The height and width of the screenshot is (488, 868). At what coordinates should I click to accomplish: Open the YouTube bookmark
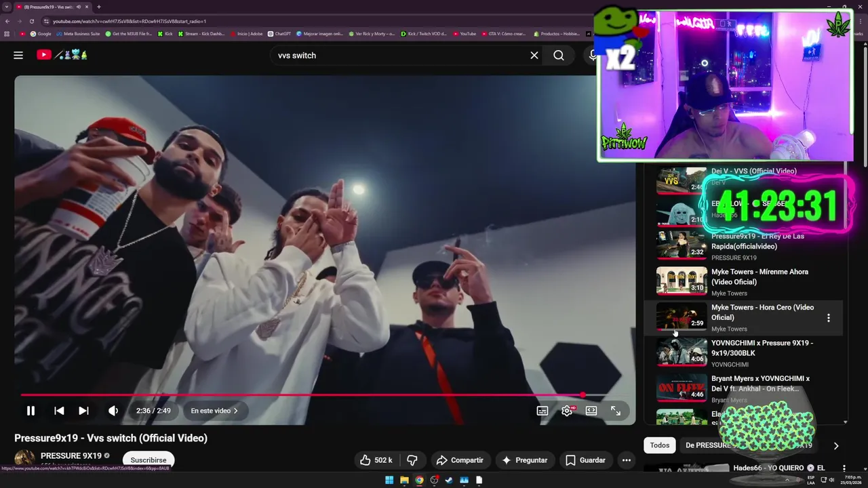pyautogui.click(x=465, y=33)
